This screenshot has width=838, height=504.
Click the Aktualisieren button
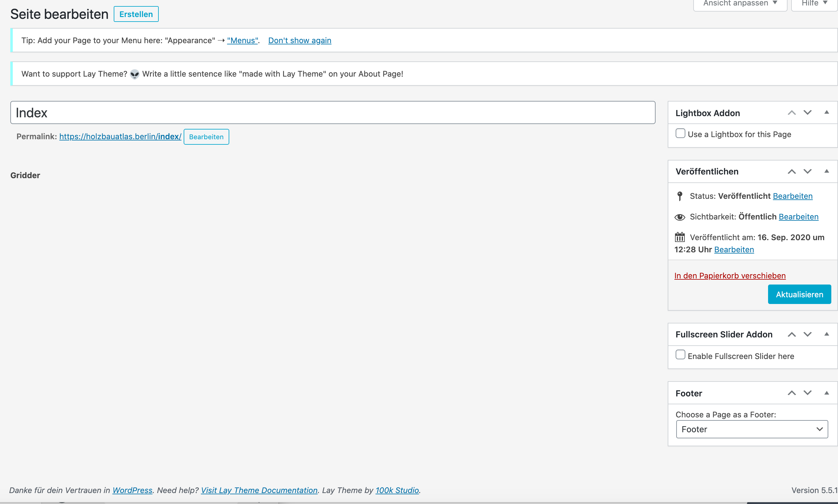click(799, 295)
